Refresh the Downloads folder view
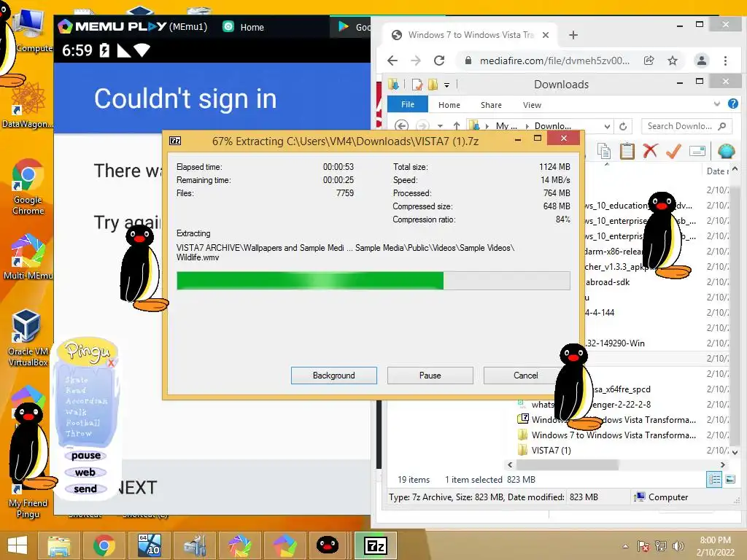Viewport: 747px width, 560px height. [623, 126]
